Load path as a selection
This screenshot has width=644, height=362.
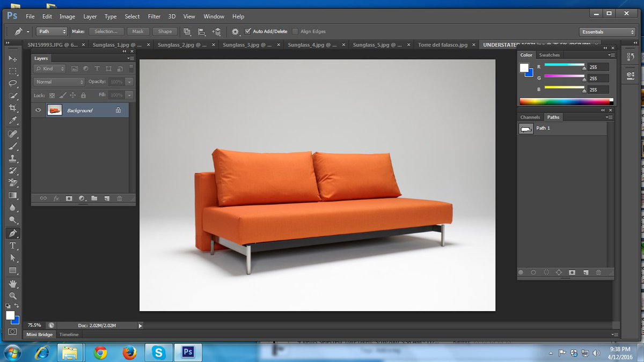click(x=546, y=272)
